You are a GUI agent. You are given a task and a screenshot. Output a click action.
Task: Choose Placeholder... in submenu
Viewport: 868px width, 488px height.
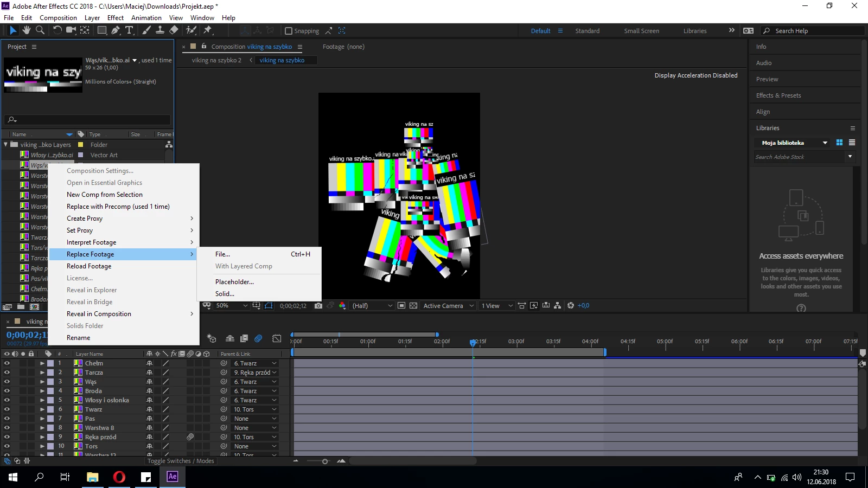click(x=259, y=282)
